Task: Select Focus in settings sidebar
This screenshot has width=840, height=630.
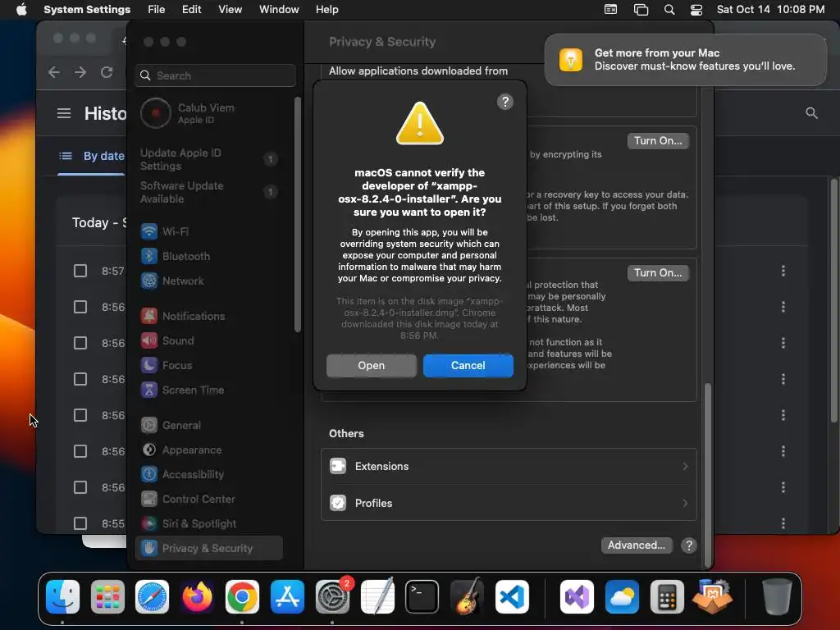Action: click(209, 365)
